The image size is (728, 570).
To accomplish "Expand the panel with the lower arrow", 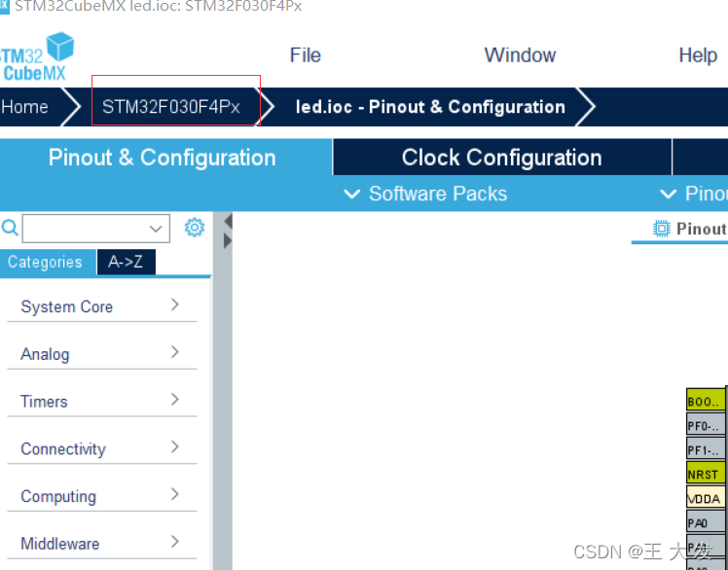I will [228, 241].
